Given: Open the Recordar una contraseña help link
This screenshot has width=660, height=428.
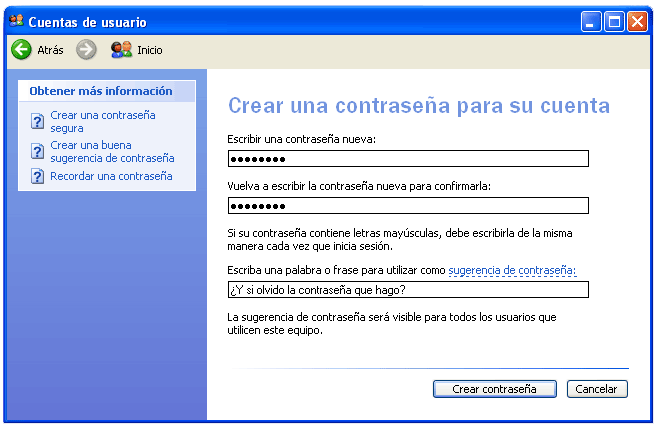Looking at the screenshot, I should point(111,176).
